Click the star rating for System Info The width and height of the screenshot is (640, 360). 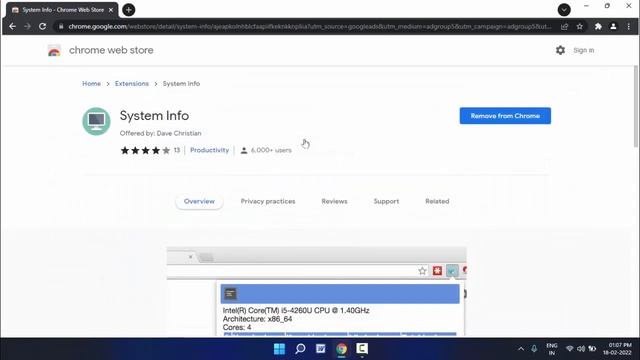(x=145, y=150)
